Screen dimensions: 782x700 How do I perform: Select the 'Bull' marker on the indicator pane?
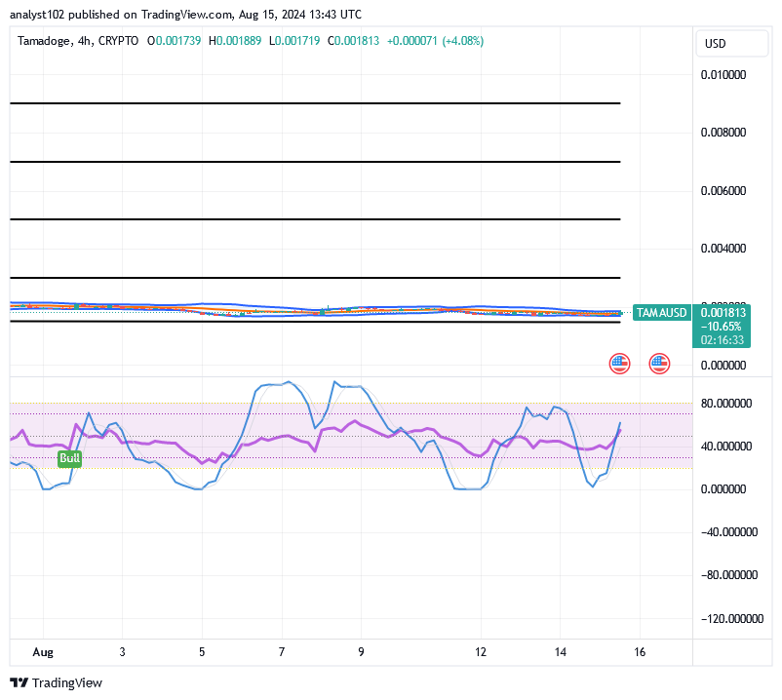[68, 458]
